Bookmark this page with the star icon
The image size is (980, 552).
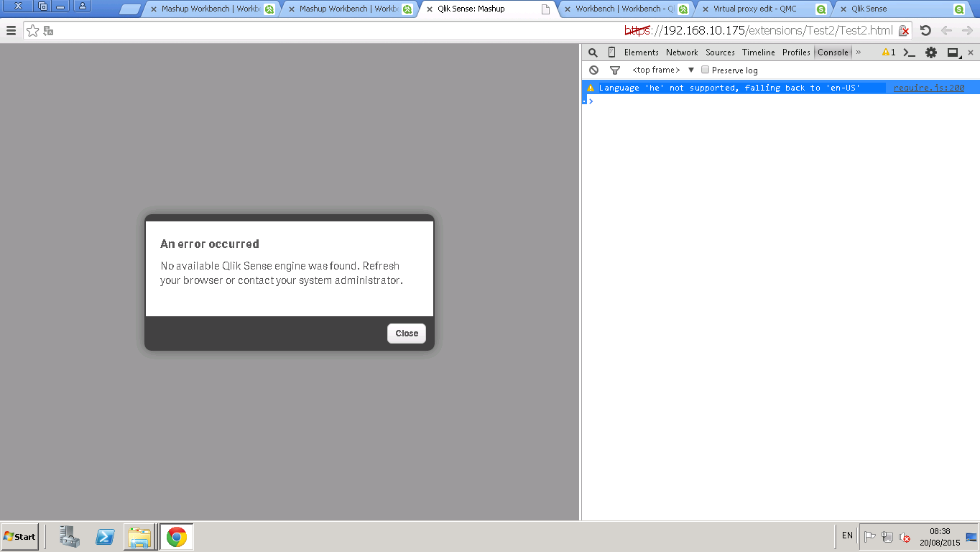tap(32, 31)
